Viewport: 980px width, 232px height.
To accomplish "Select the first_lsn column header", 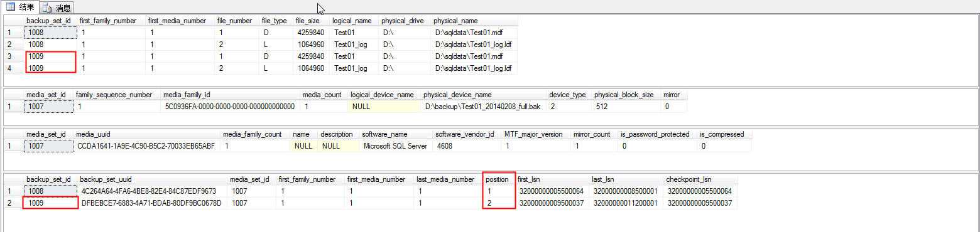I will (552, 179).
